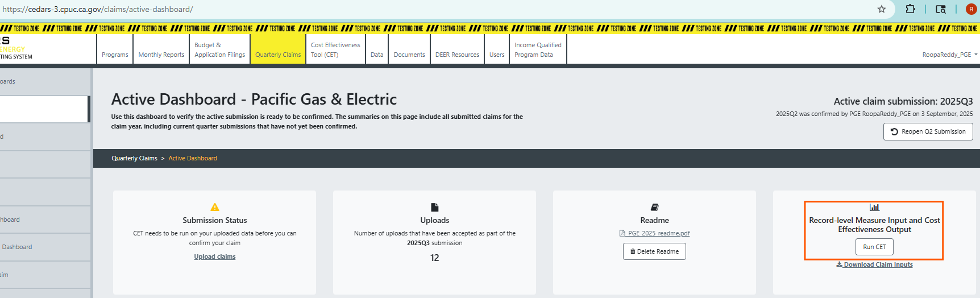
Task: Bookmark this page with the star icon
Action: coord(882,9)
